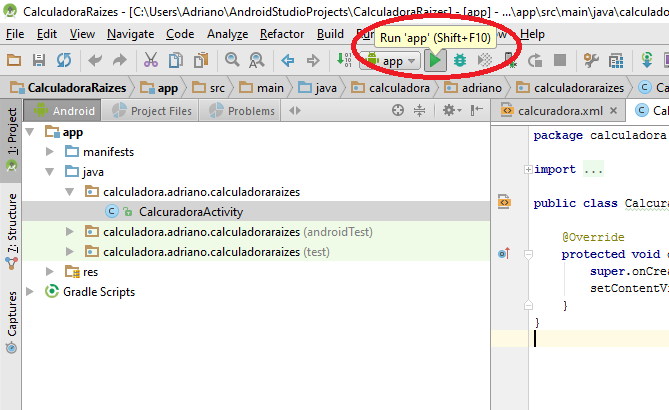Cut using the scissors icon
This screenshot has width=669, height=410.
(x=151, y=60)
